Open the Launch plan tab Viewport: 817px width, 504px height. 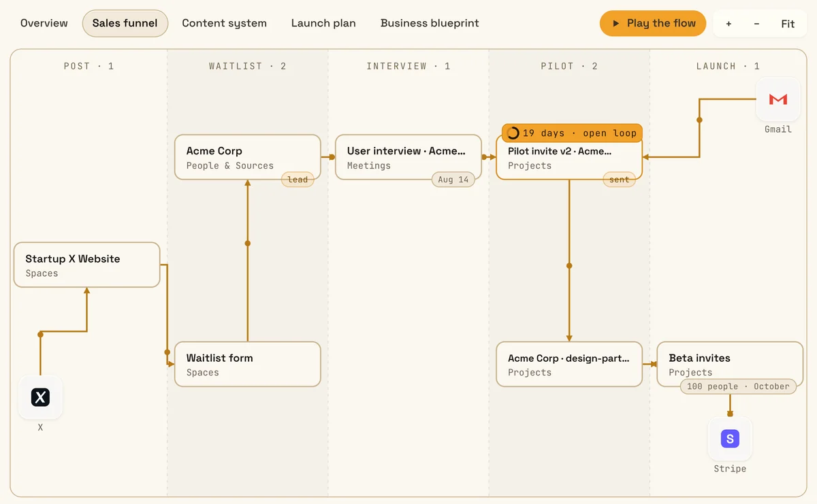[323, 23]
